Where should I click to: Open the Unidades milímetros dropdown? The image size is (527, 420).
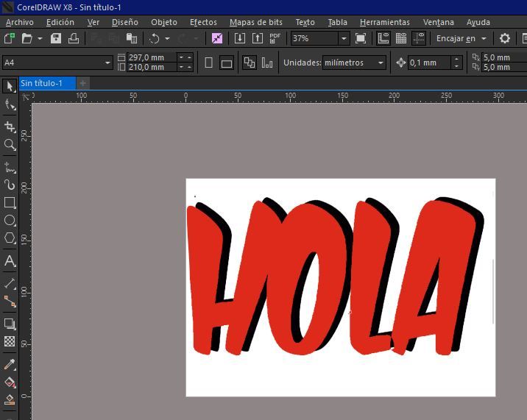(381, 63)
